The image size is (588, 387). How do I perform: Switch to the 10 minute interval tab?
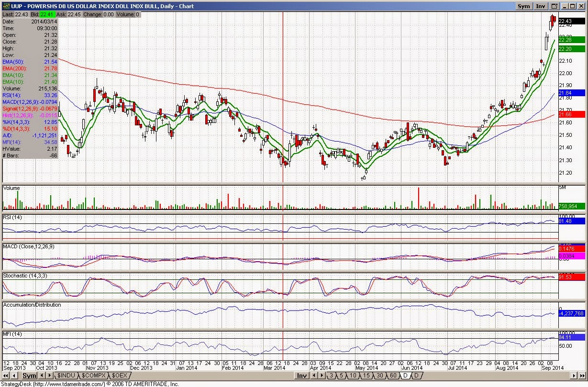point(353,376)
